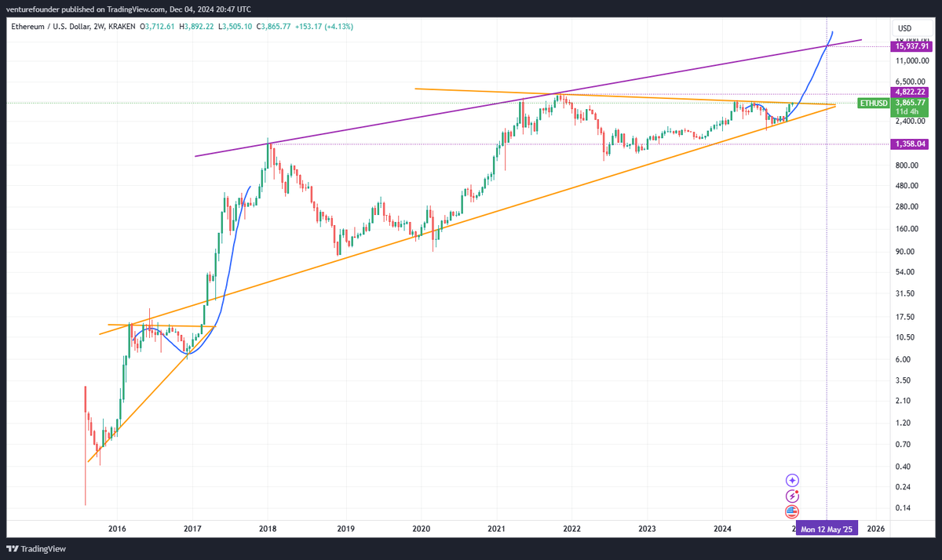Select the ETHUSD green price tag

(x=873, y=103)
